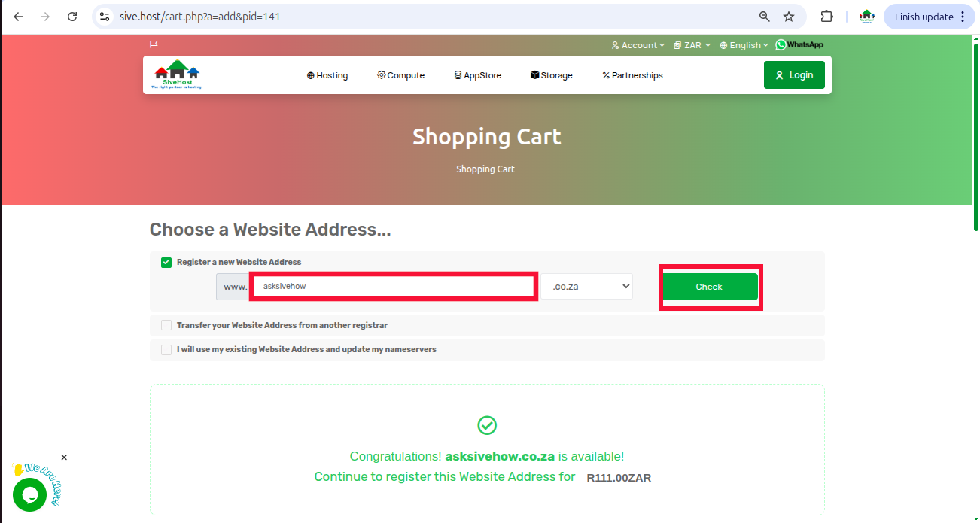
Task: Click the WhatsApp link
Action: (x=799, y=45)
